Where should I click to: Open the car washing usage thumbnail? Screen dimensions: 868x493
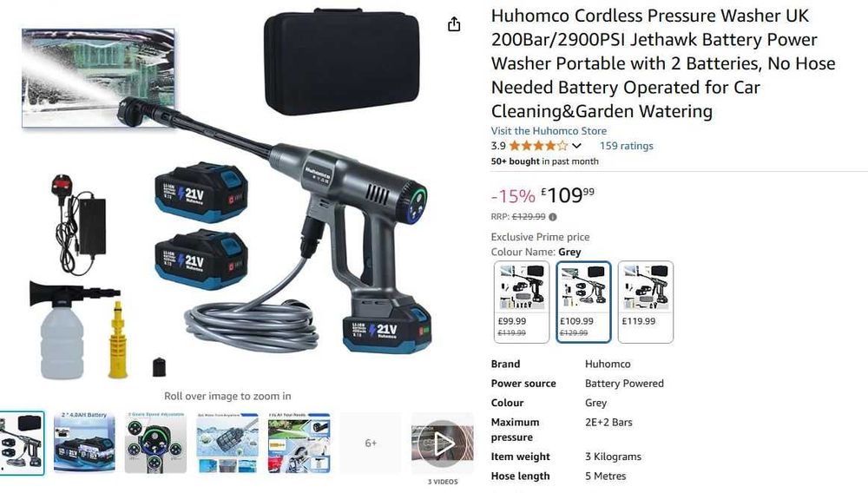coord(299,443)
